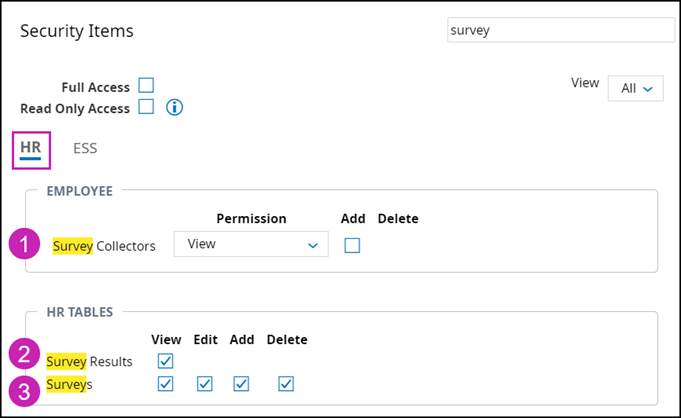This screenshot has width=681, height=418.
Task: Select the Survey Results row label
Action: coord(89,361)
